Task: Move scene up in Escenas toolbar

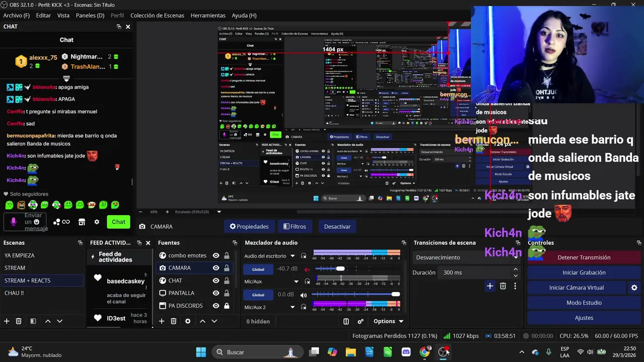Action: click(x=48, y=321)
